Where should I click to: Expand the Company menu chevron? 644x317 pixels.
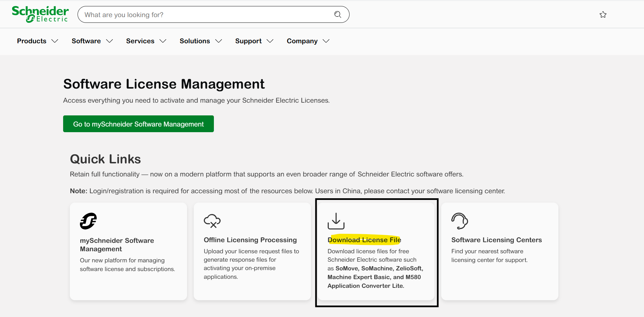click(326, 41)
